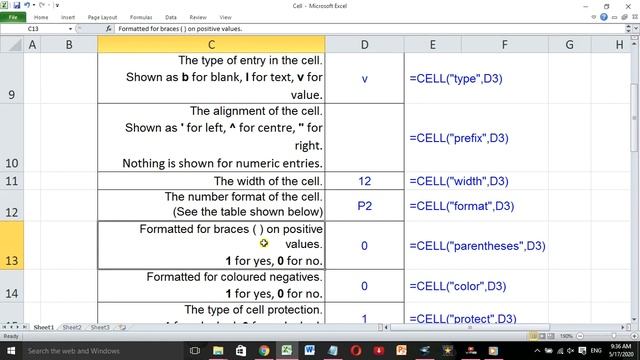Select column F header
This screenshot has width=640, height=360.
pos(505,44)
